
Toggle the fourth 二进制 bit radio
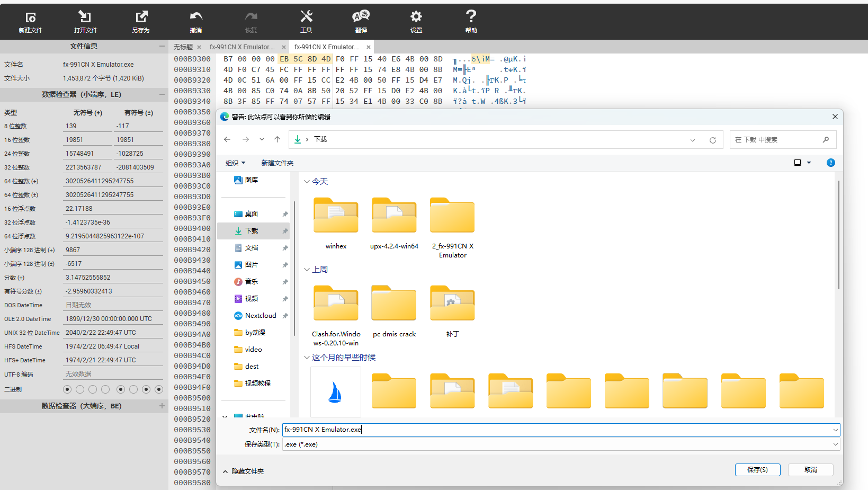tap(105, 389)
